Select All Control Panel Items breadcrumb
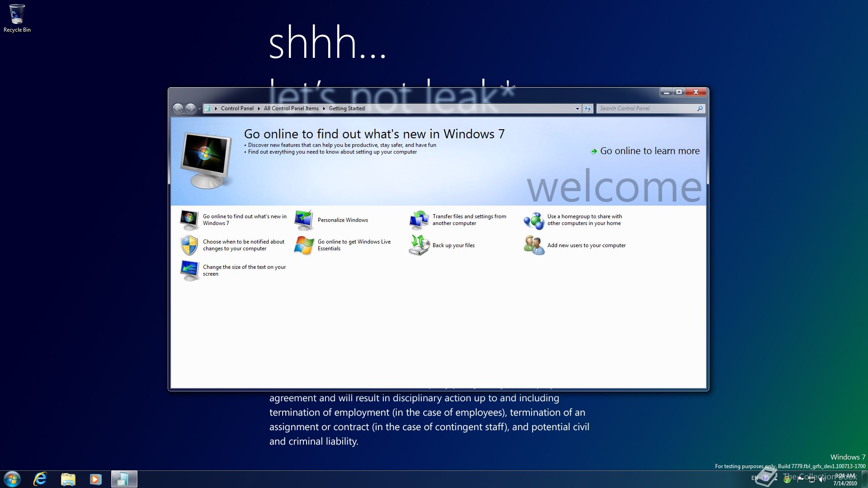 pos(291,108)
